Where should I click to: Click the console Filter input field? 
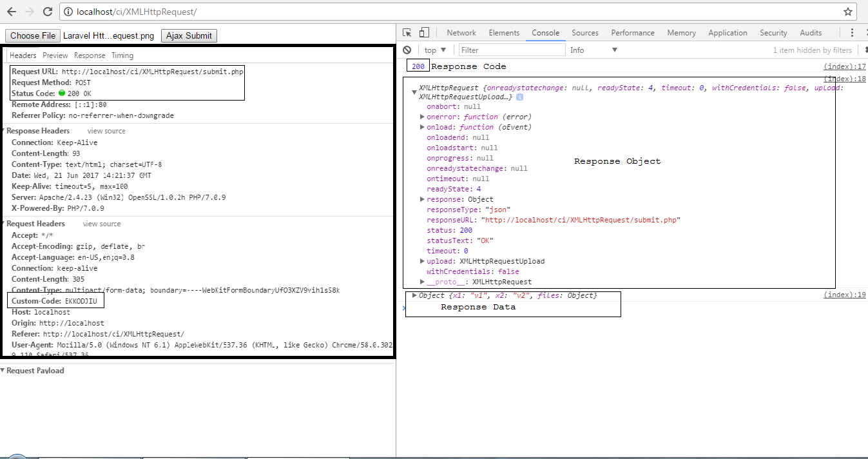pos(512,50)
